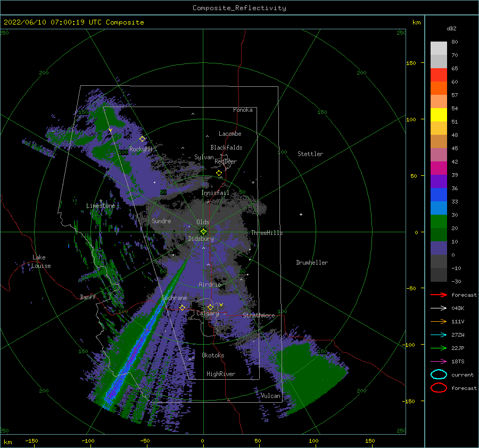This screenshot has height=448, width=479.
Task: Click the dBZ legend heading
Action: click(x=451, y=28)
